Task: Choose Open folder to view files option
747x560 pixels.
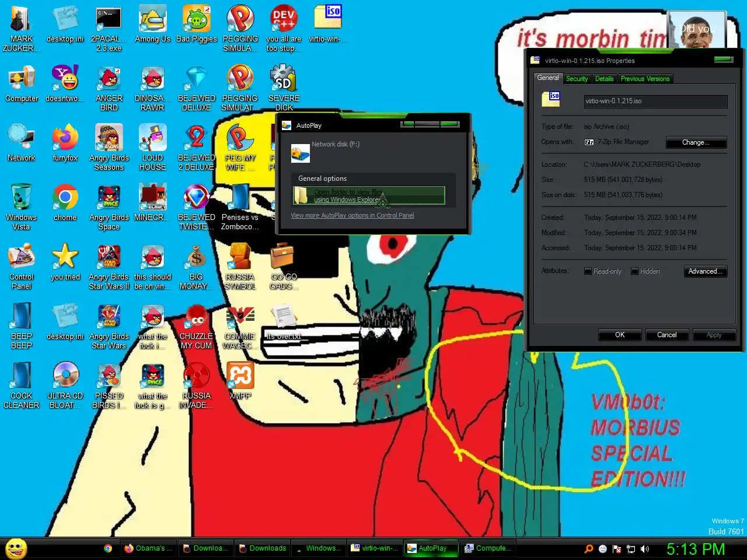Action: (x=369, y=195)
